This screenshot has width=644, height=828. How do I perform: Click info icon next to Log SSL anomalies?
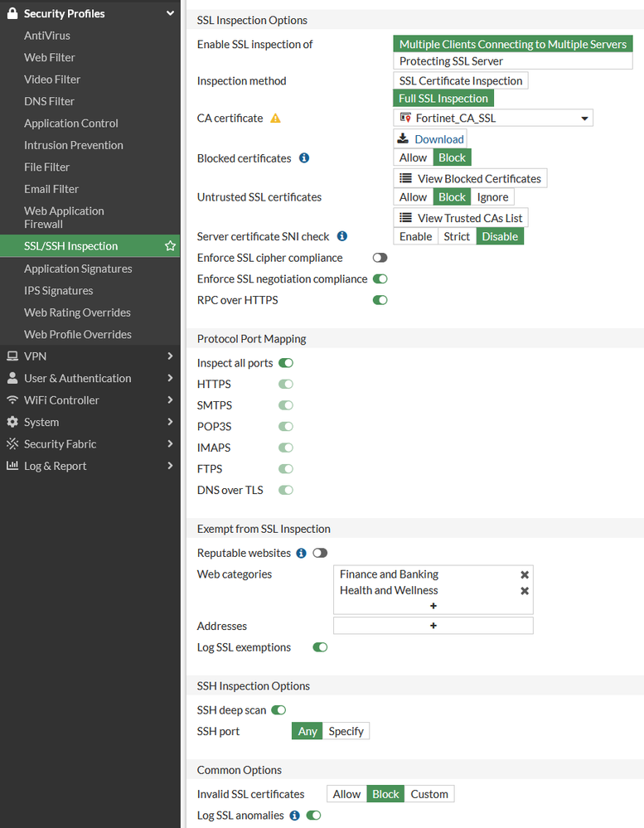(294, 816)
